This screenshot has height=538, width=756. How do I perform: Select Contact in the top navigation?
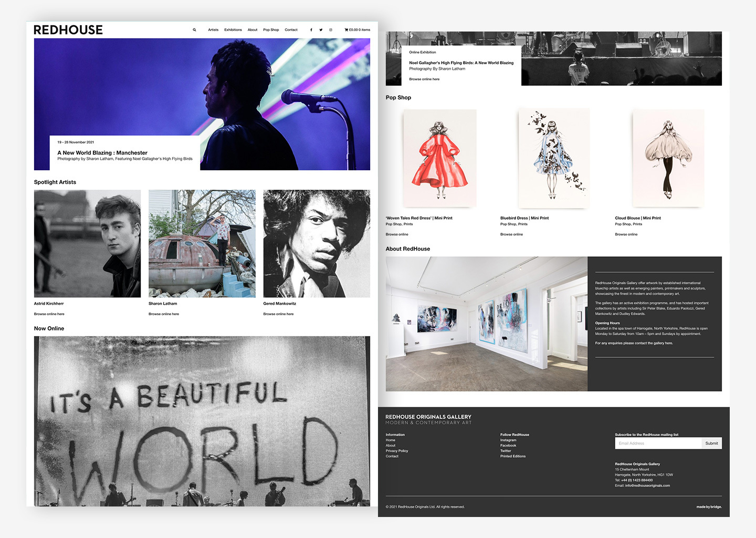coord(291,30)
